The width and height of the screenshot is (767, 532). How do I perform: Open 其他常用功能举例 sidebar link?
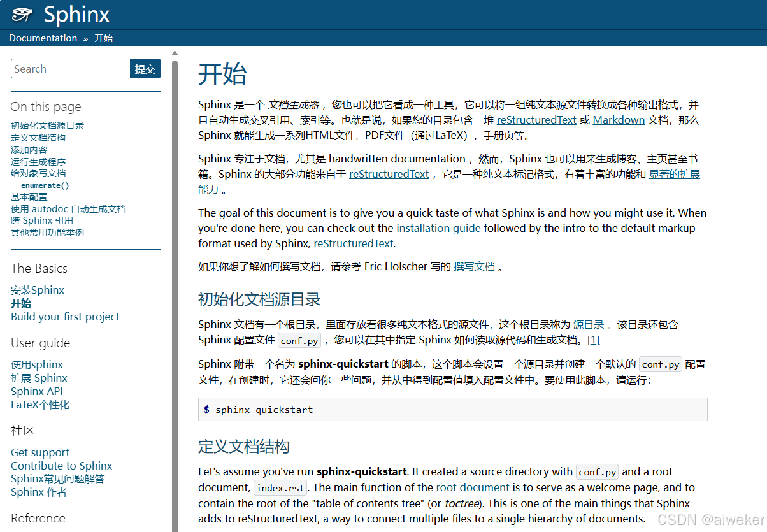click(47, 233)
